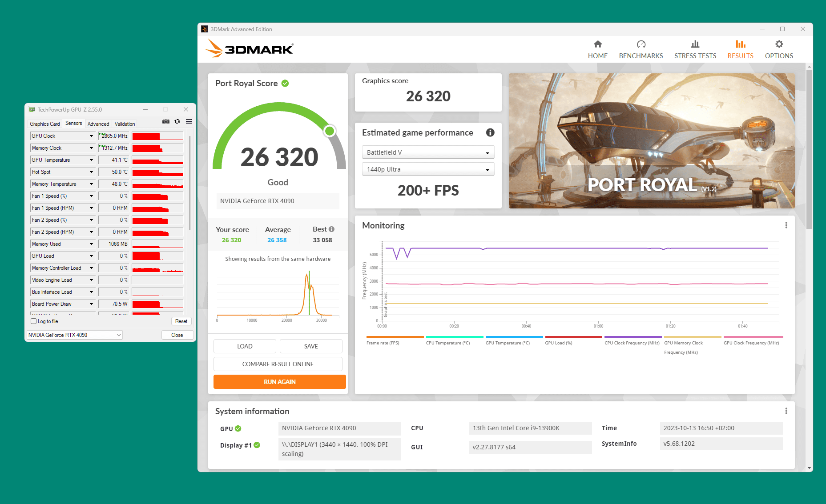Open the Benchmarks section
The image size is (826, 504).
641,49
